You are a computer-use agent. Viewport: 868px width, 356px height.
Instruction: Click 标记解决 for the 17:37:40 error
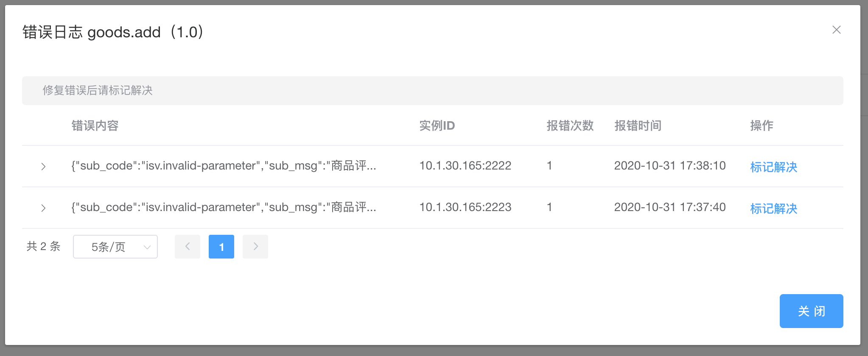pyautogui.click(x=773, y=209)
